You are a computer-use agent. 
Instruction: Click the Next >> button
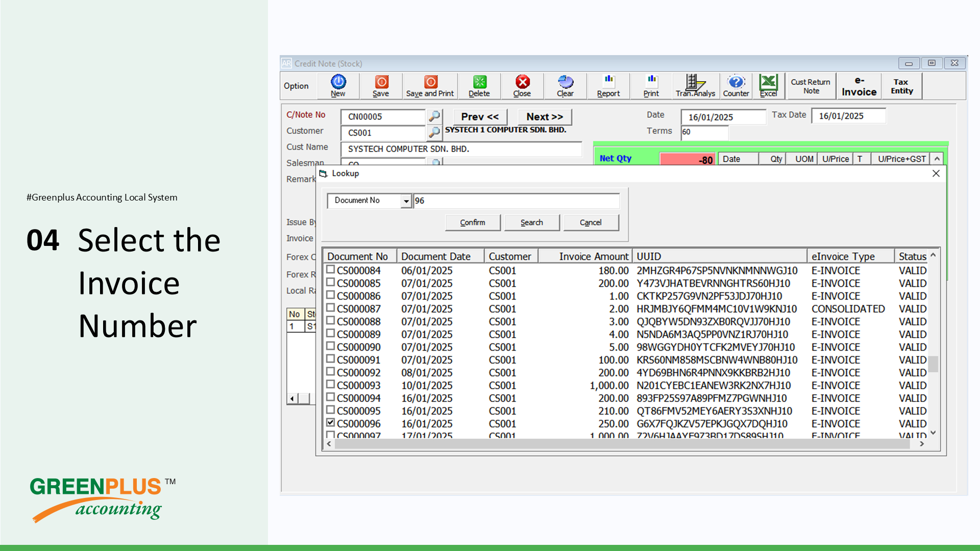click(x=545, y=117)
